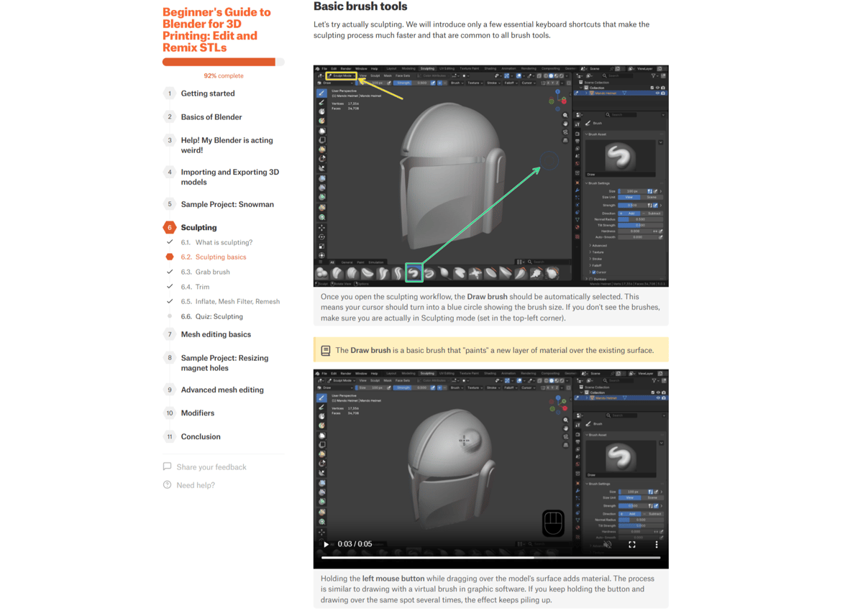Click the number 1 chapter circle

[x=170, y=93]
